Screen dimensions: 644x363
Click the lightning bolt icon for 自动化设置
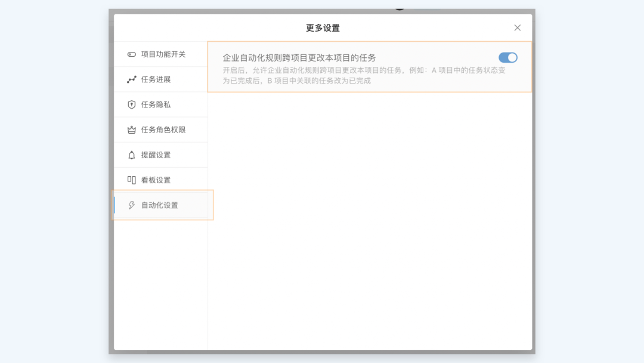tap(132, 205)
